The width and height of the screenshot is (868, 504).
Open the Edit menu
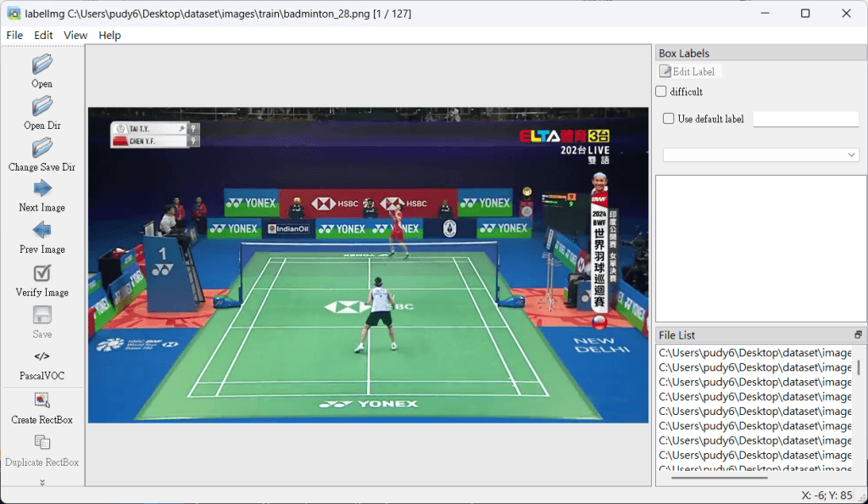click(43, 35)
